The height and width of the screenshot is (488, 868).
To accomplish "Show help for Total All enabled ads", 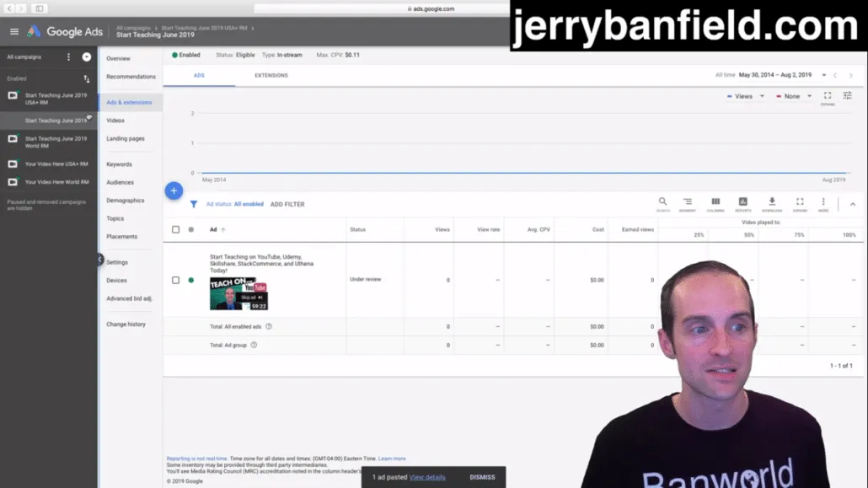I will tap(269, 326).
